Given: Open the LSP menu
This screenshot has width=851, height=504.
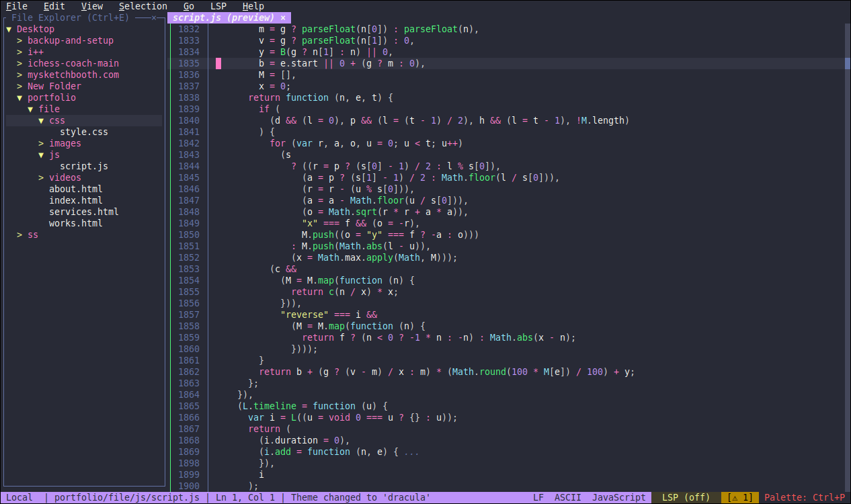Looking at the screenshot, I should [218, 6].
